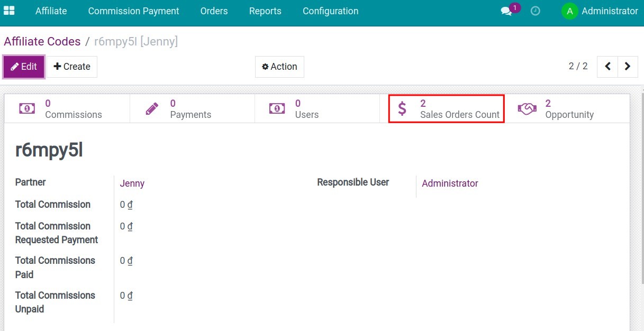Expand the Action dropdown
Image resolution: width=644 pixels, height=331 pixels.
click(x=279, y=67)
